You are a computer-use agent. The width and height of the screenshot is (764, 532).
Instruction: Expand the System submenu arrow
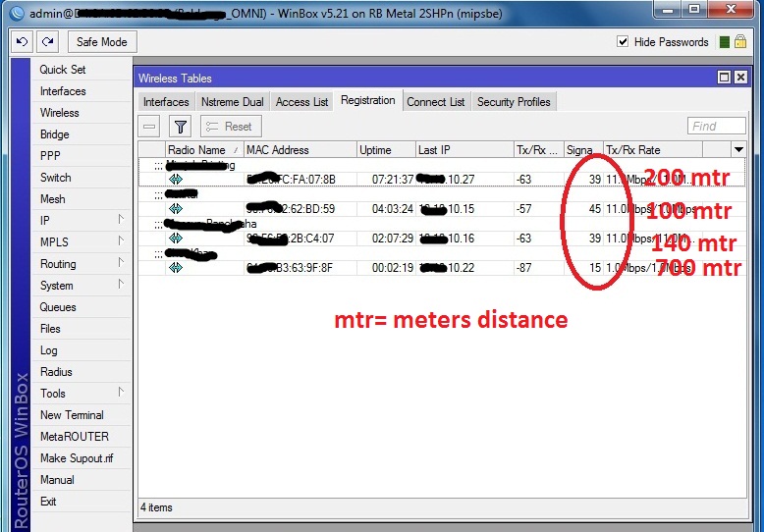point(122,285)
